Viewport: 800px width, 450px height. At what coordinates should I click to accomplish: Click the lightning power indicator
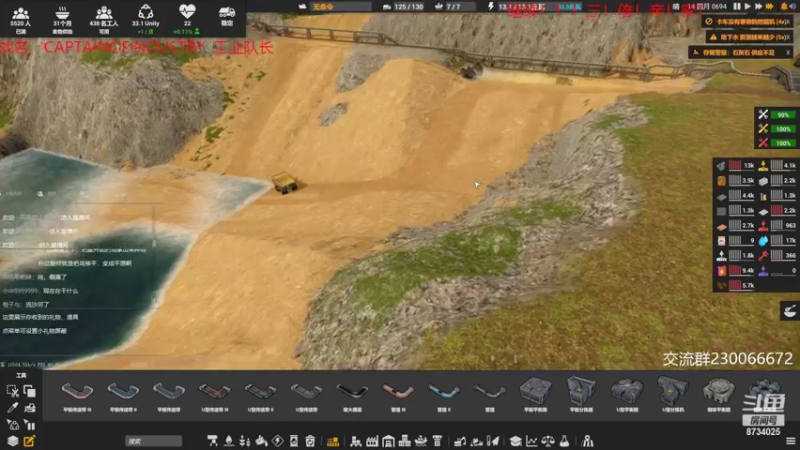coord(490,7)
